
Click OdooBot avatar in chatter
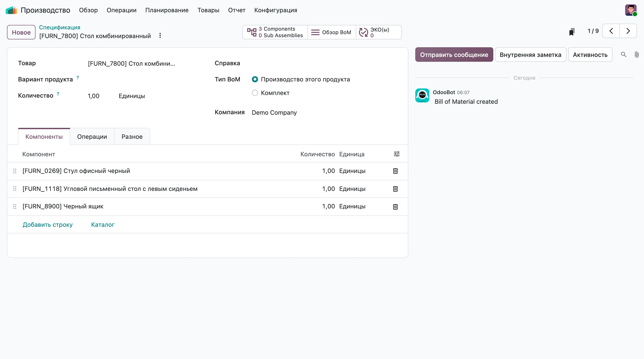click(422, 95)
